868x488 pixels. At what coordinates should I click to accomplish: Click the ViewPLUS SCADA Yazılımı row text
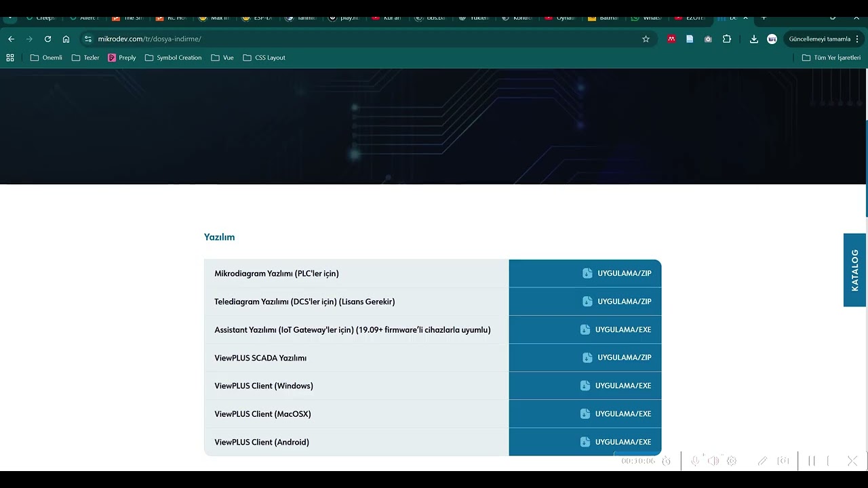coord(260,358)
